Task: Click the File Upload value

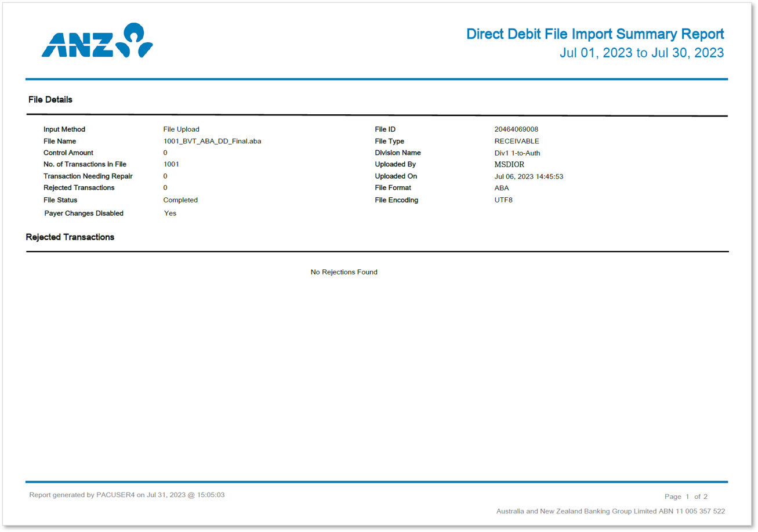Action: click(181, 129)
